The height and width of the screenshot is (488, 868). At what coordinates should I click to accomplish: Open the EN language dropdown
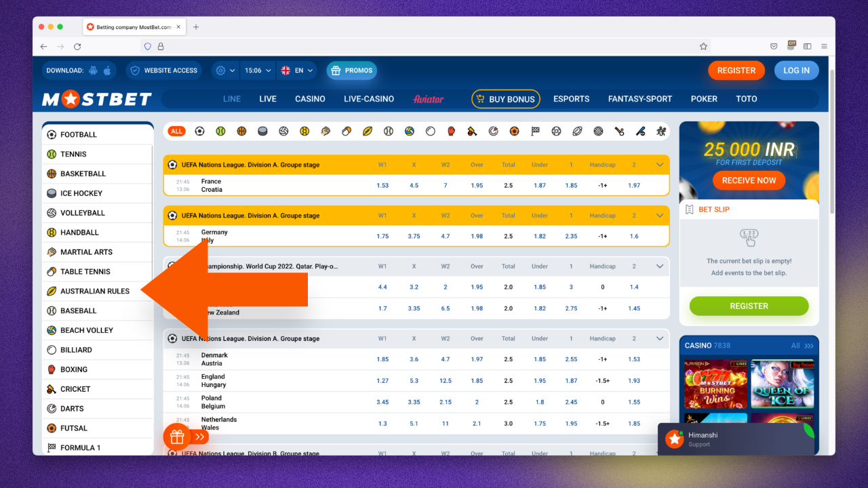click(x=298, y=70)
